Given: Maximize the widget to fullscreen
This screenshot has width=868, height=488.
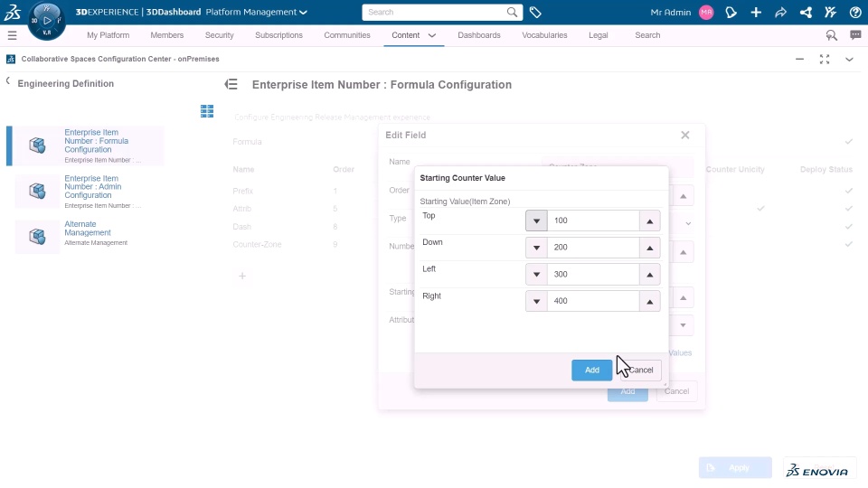Looking at the screenshot, I should [x=825, y=60].
